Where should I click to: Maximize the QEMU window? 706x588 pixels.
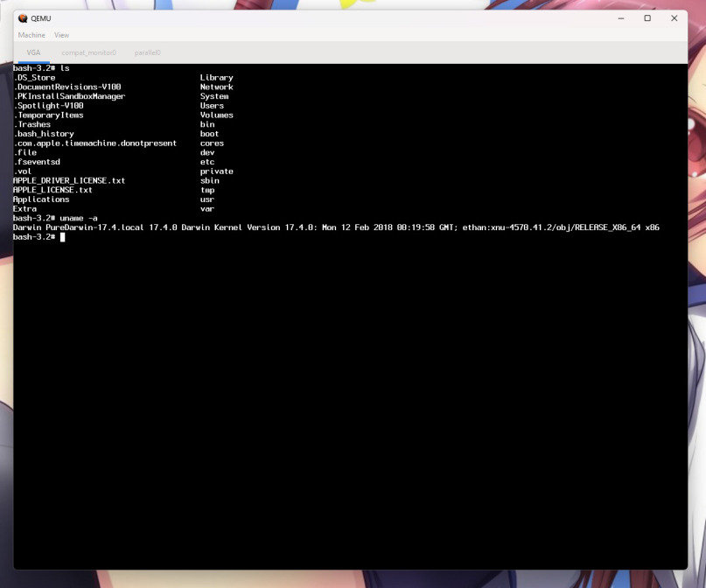[x=647, y=18]
